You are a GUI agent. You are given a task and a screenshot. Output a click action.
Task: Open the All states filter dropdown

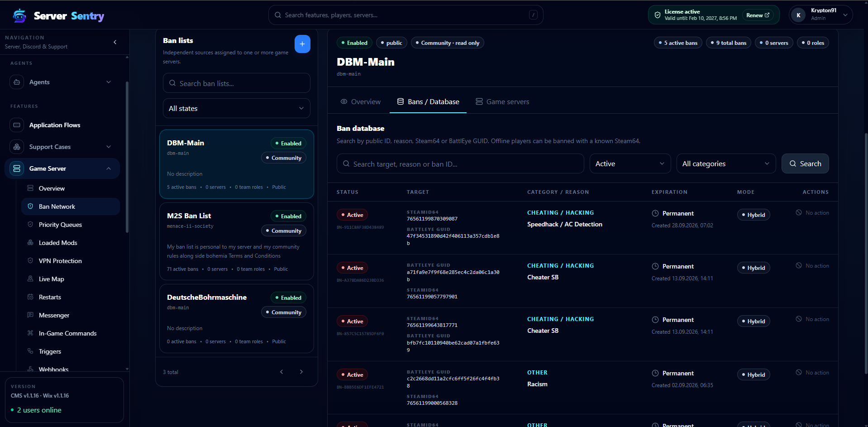(237, 108)
